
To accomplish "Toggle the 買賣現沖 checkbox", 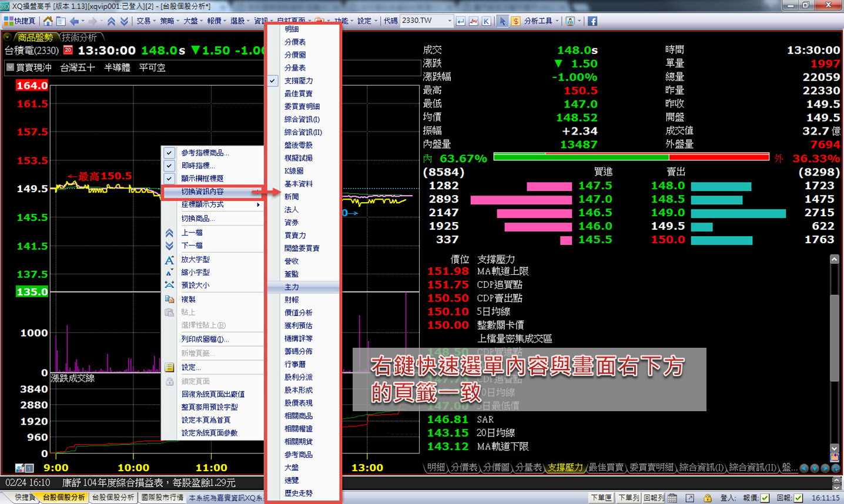I will (x=10, y=68).
